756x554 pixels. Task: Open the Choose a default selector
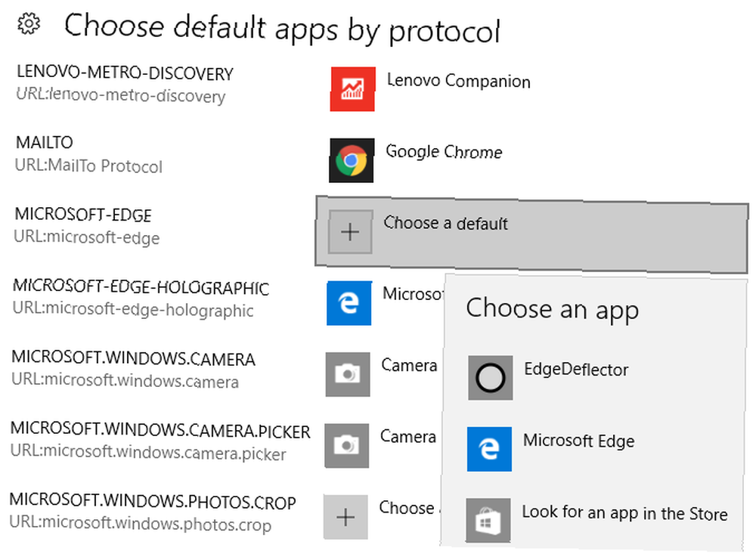click(x=531, y=234)
